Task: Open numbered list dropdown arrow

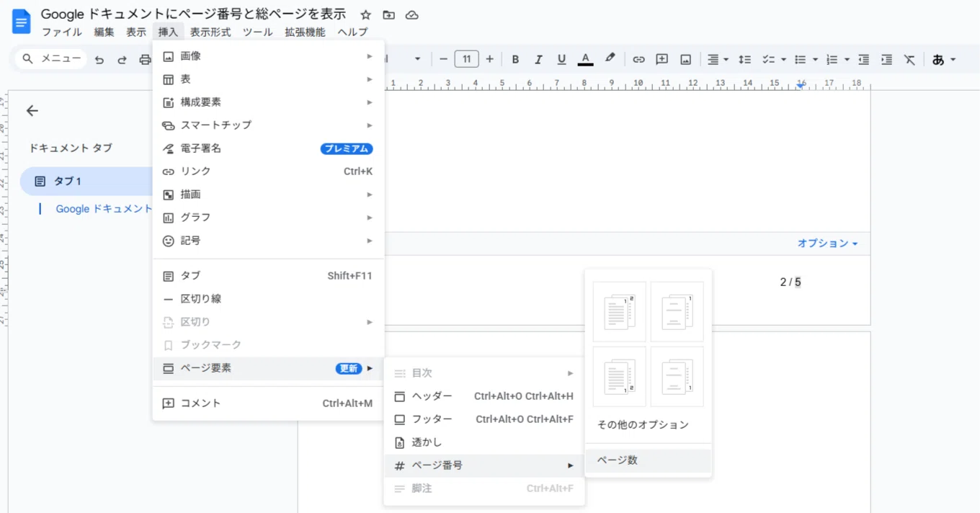Action: pyautogui.click(x=847, y=59)
